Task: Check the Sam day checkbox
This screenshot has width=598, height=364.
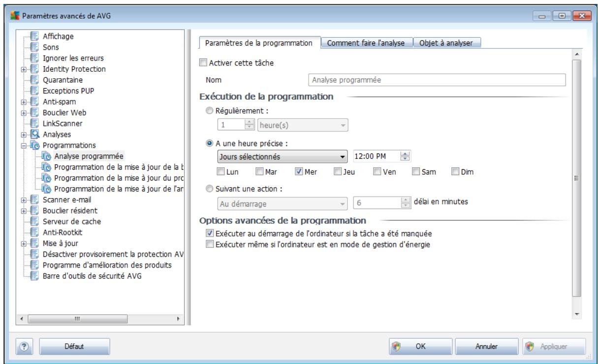Action: pos(416,171)
